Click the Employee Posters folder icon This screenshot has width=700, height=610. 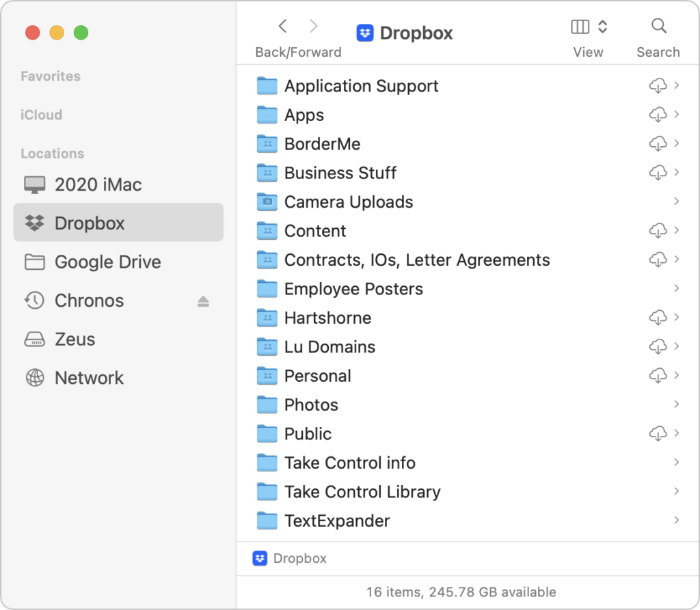click(x=267, y=289)
